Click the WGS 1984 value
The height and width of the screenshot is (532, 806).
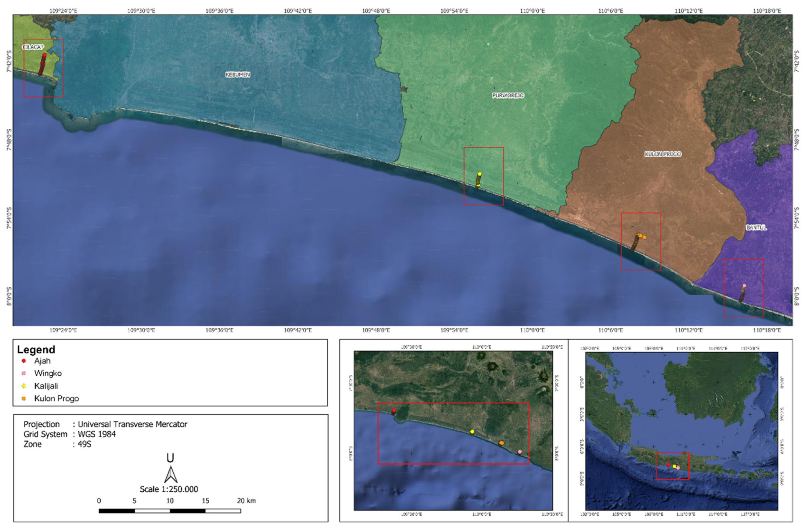97,434
